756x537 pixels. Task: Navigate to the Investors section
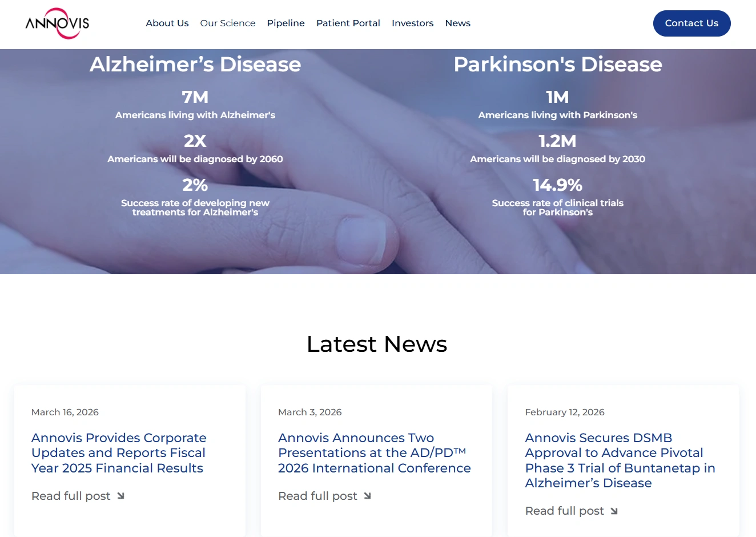pyautogui.click(x=413, y=23)
